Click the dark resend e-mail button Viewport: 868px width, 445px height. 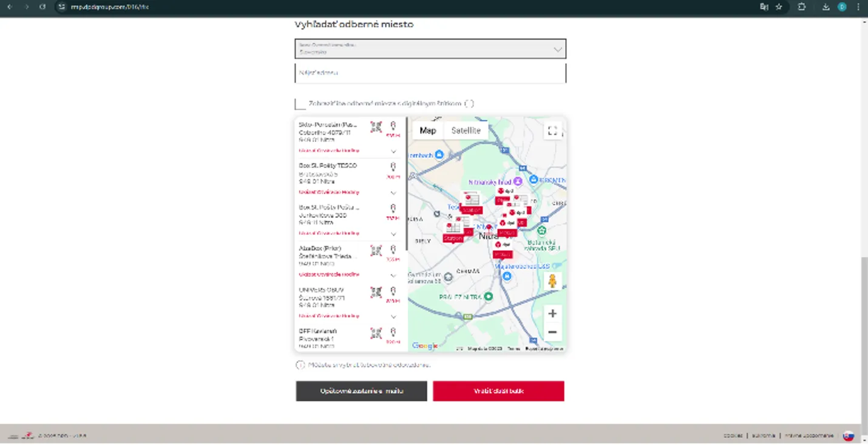tap(361, 392)
